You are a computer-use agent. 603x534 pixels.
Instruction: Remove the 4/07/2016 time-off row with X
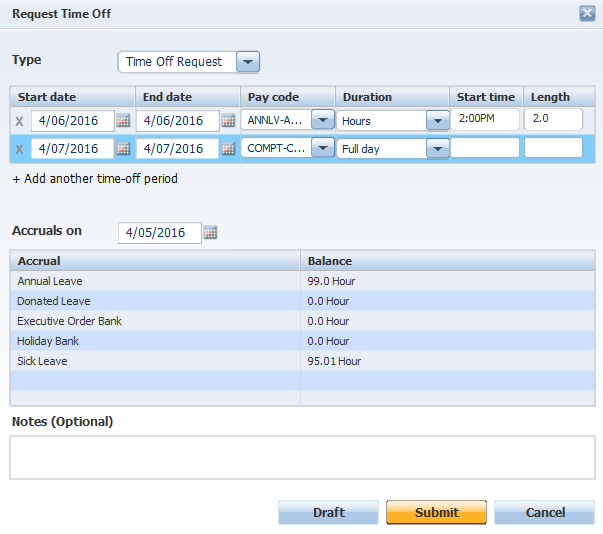[x=19, y=149]
